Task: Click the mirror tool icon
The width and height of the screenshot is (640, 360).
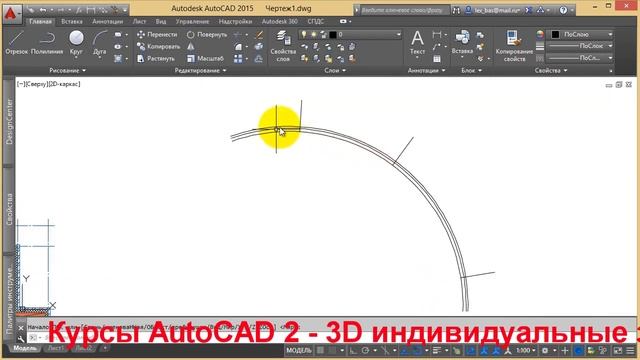Action: pos(191,47)
